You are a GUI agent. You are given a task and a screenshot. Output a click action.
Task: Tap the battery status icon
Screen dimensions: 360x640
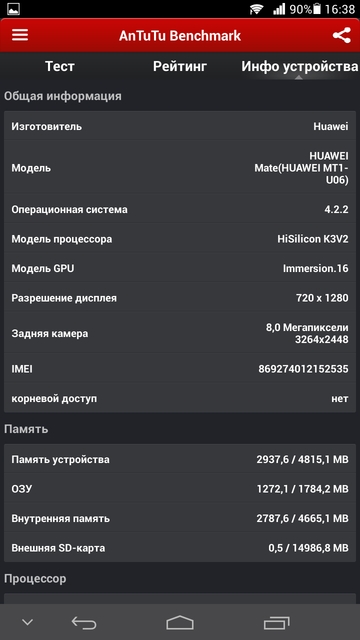pyautogui.click(x=317, y=9)
